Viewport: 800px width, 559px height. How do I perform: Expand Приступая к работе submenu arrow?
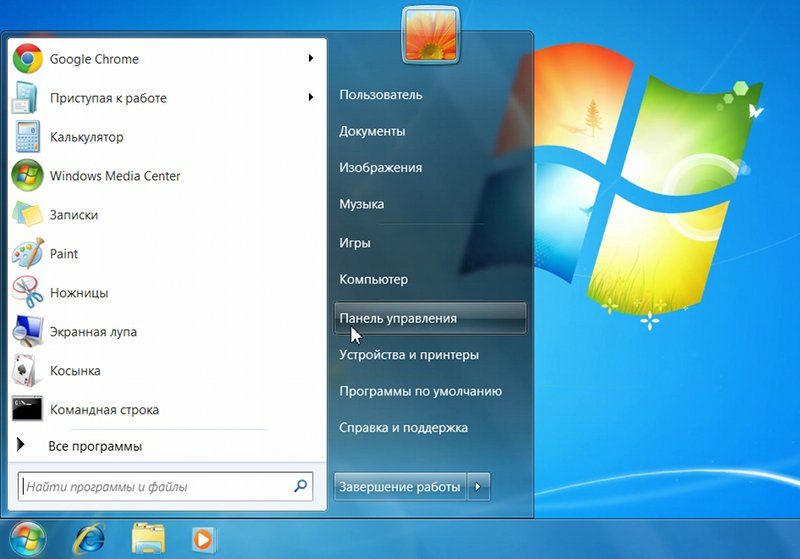tap(310, 97)
